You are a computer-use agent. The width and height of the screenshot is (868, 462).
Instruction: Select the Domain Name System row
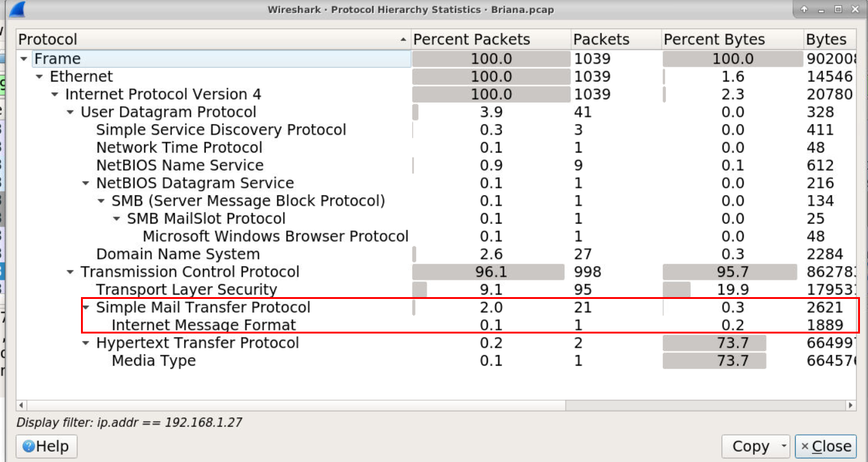point(436,254)
